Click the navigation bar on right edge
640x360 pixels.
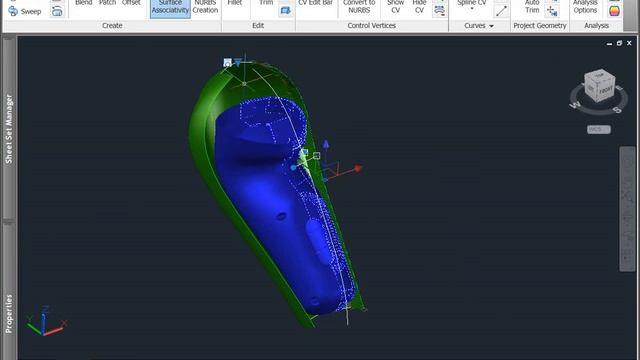[x=627, y=209]
